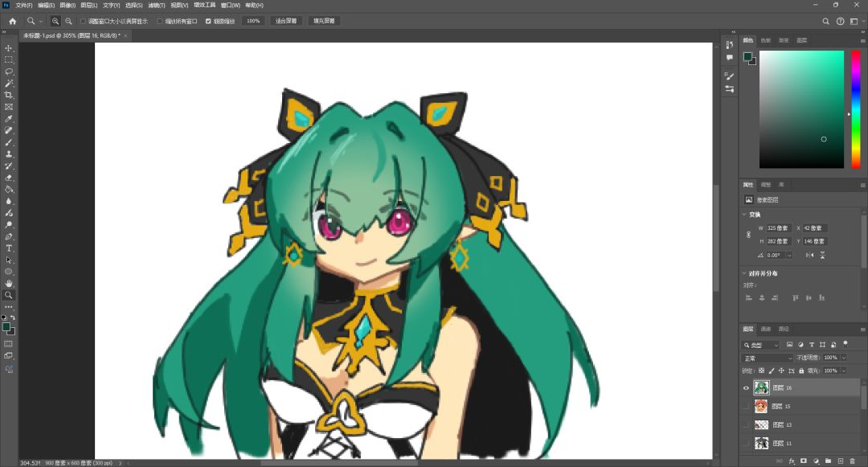Select the Eyedropper tool
Screen dimensions: 868x467
(x=8, y=119)
